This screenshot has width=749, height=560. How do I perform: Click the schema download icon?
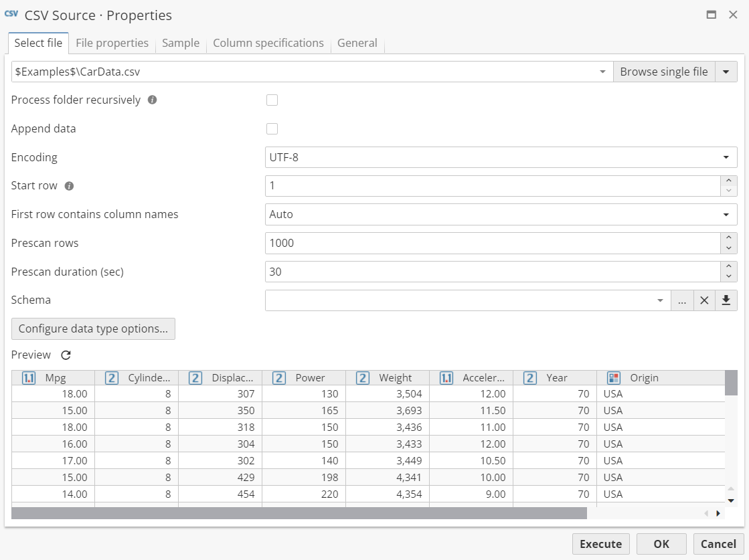tap(727, 300)
